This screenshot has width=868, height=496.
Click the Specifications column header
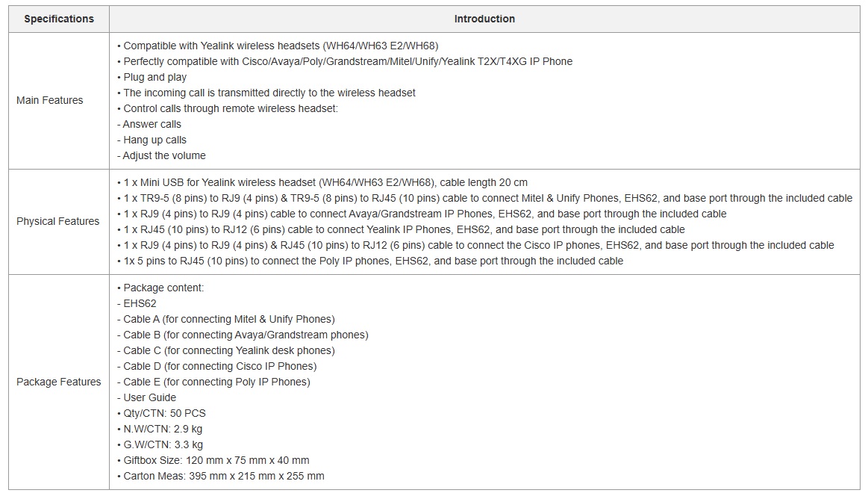click(59, 19)
